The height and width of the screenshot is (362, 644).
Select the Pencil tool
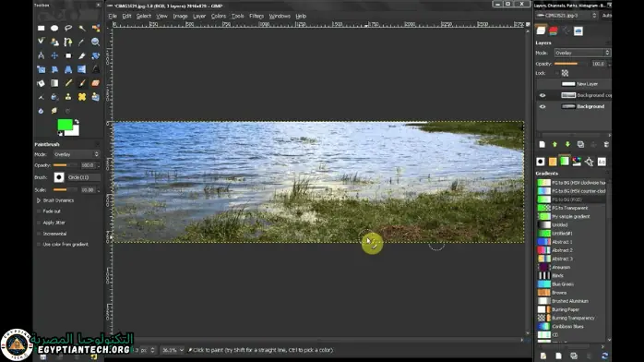tap(68, 83)
